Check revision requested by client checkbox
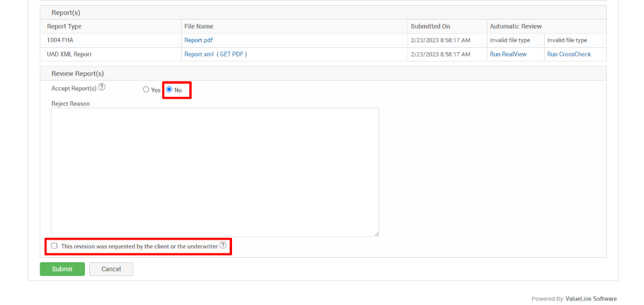 (x=54, y=246)
